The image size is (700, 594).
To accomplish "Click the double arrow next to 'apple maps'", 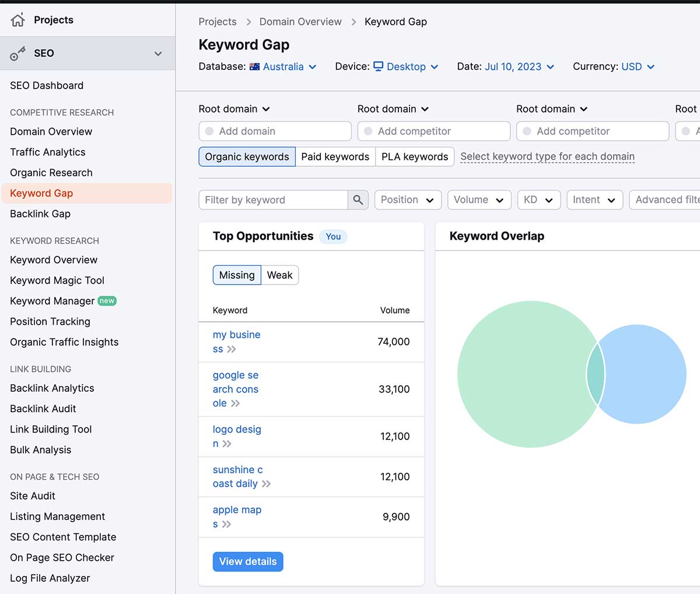I will (x=226, y=524).
